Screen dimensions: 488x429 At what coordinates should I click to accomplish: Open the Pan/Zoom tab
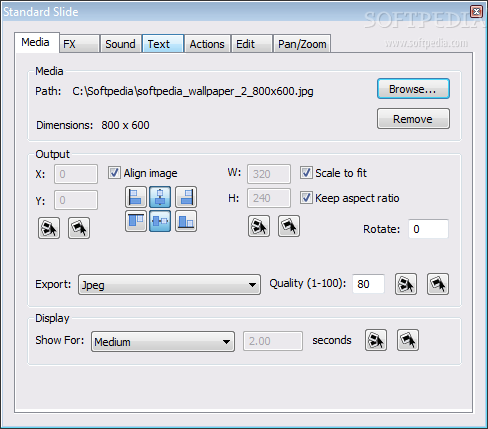click(x=302, y=44)
